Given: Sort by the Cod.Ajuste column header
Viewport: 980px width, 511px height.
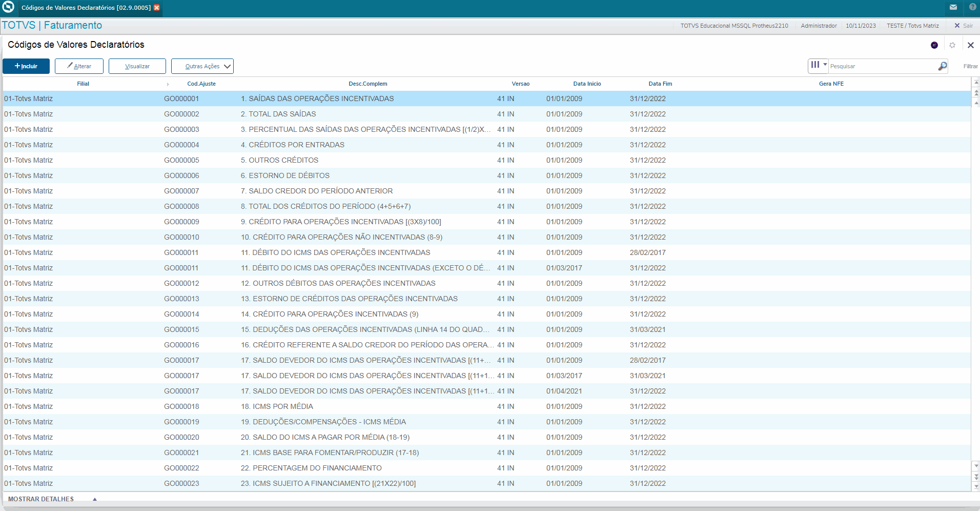Looking at the screenshot, I should [201, 84].
